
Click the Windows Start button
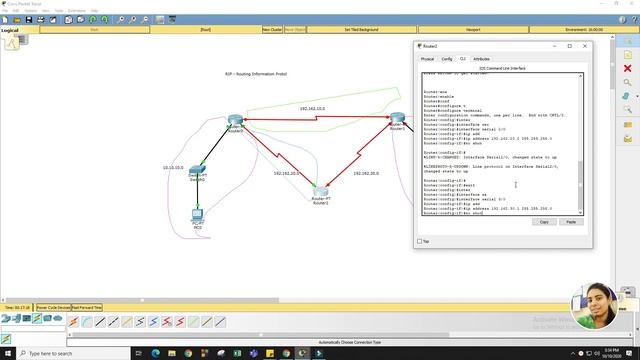(8, 353)
